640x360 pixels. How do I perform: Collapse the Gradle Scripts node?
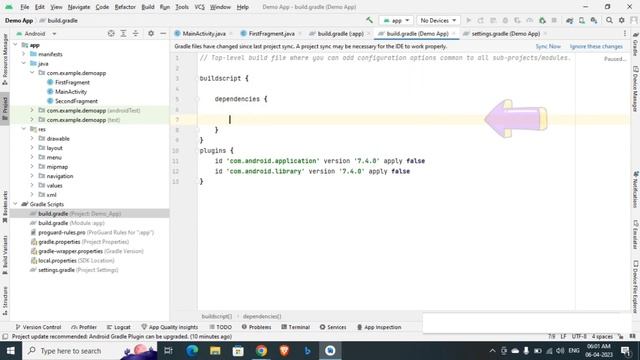pos(16,204)
